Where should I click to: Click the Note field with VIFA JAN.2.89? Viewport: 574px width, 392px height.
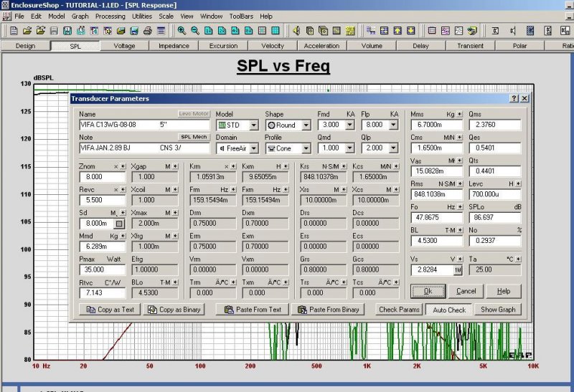click(x=144, y=148)
